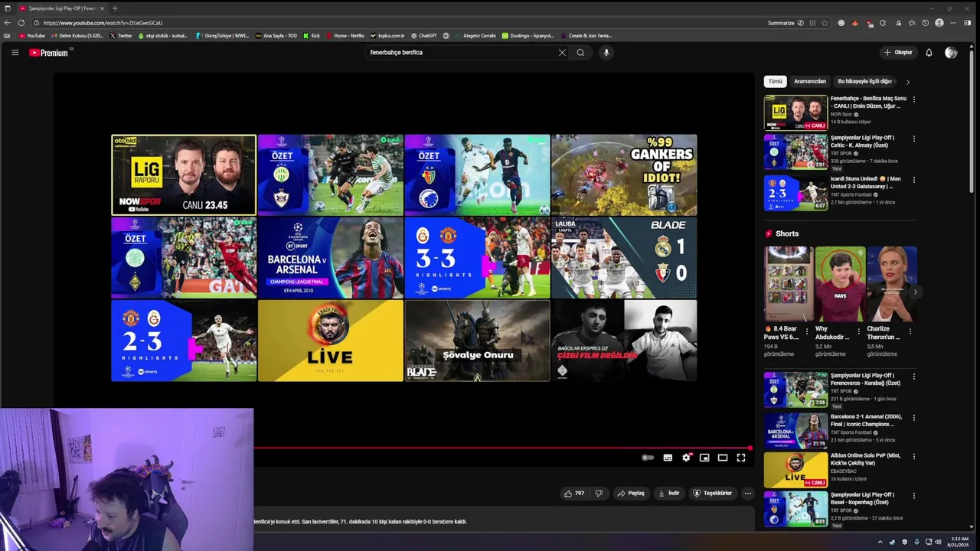Open the 8.4 Bear Paws VS Short
980x551 pixels.
coord(788,284)
